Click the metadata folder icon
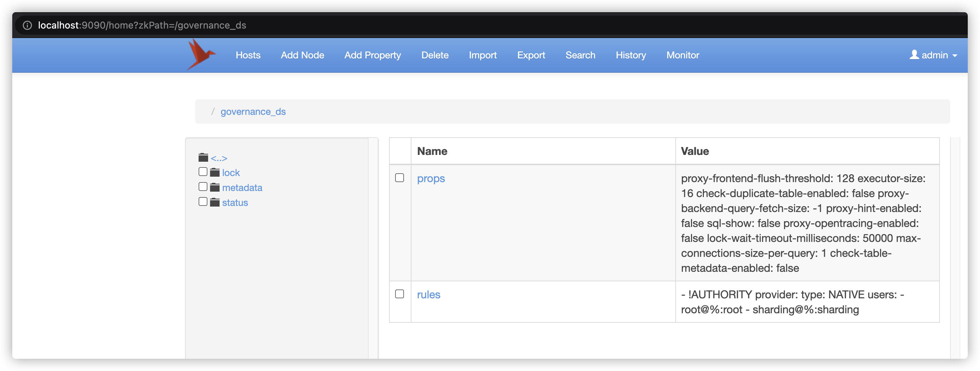Viewport: 980px width, 371px height. tap(215, 188)
